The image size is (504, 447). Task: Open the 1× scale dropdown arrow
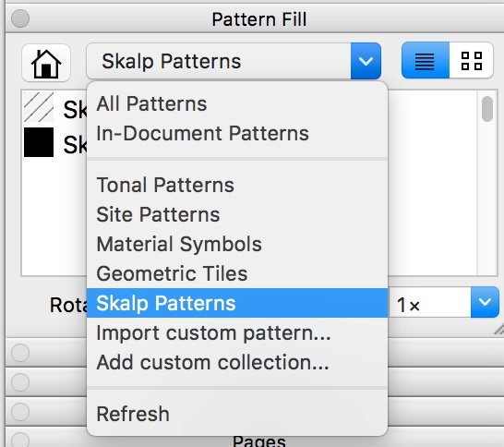(x=485, y=302)
